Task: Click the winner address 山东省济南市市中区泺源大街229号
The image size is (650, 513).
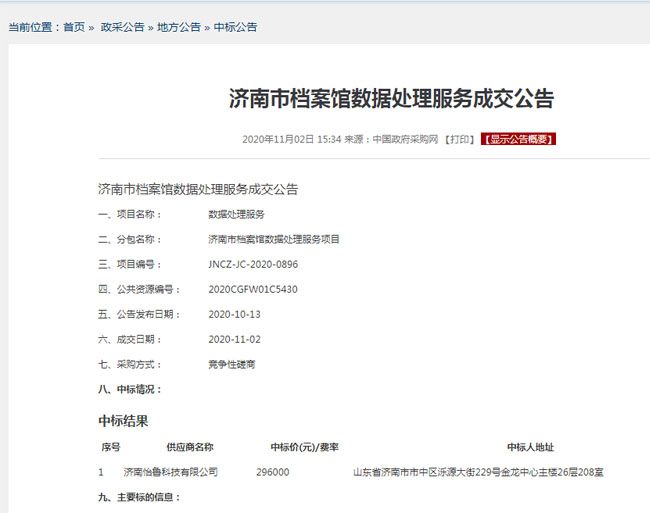Action: pyautogui.click(x=427, y=472)
